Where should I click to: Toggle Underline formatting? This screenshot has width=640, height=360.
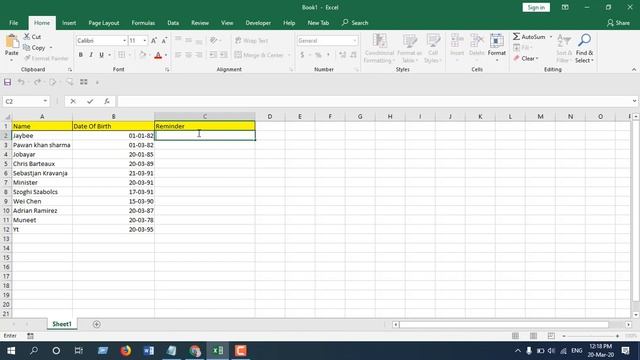[101, 55]
